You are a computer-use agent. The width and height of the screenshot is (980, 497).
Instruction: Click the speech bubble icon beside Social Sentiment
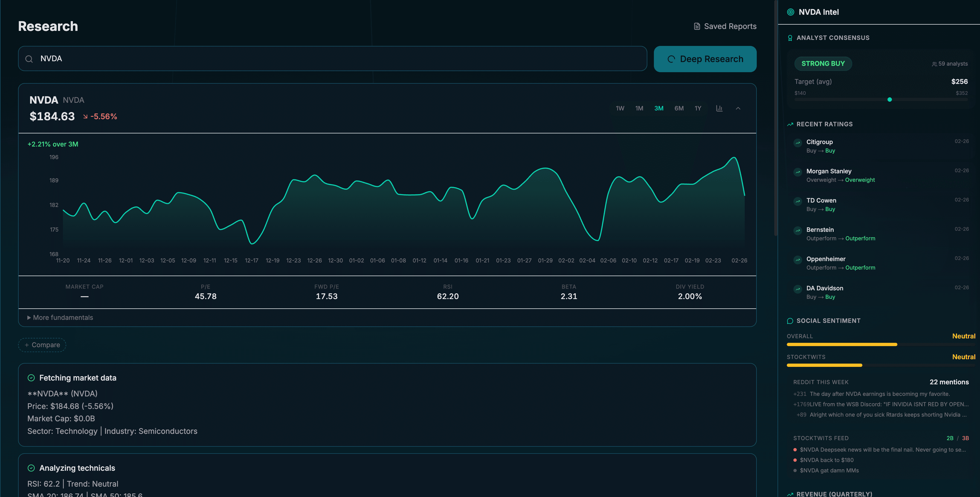point(790,321)
